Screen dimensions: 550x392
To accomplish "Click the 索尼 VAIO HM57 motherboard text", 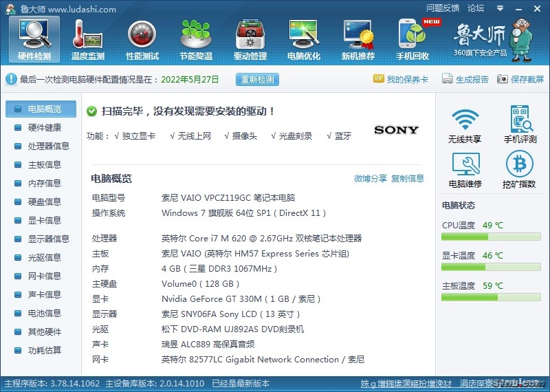I will pos(255,254).
